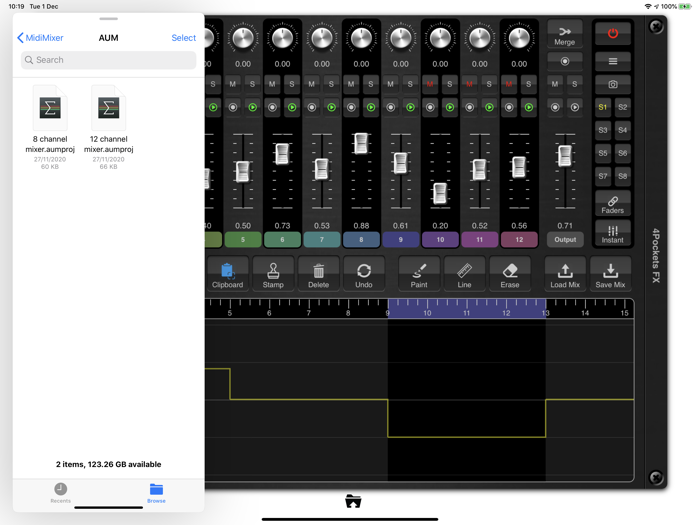Click Save Mix

(610, 274)
